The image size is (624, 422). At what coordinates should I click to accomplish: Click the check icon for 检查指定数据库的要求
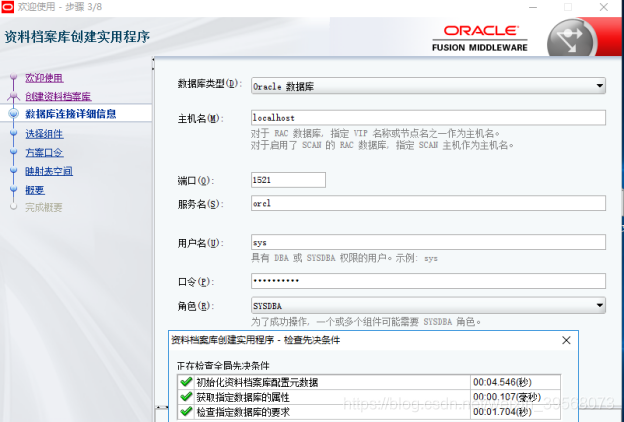pos(186,412)
